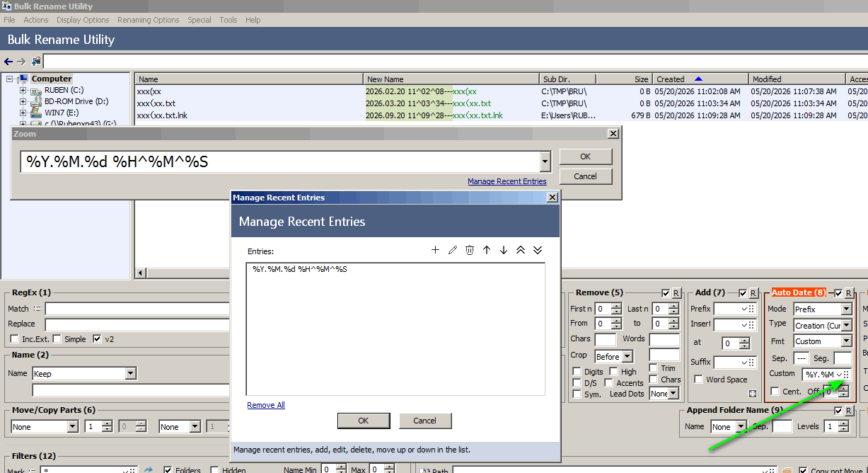Open Auto Date Fmt Custom dropdown

click(x=846, y=341)
